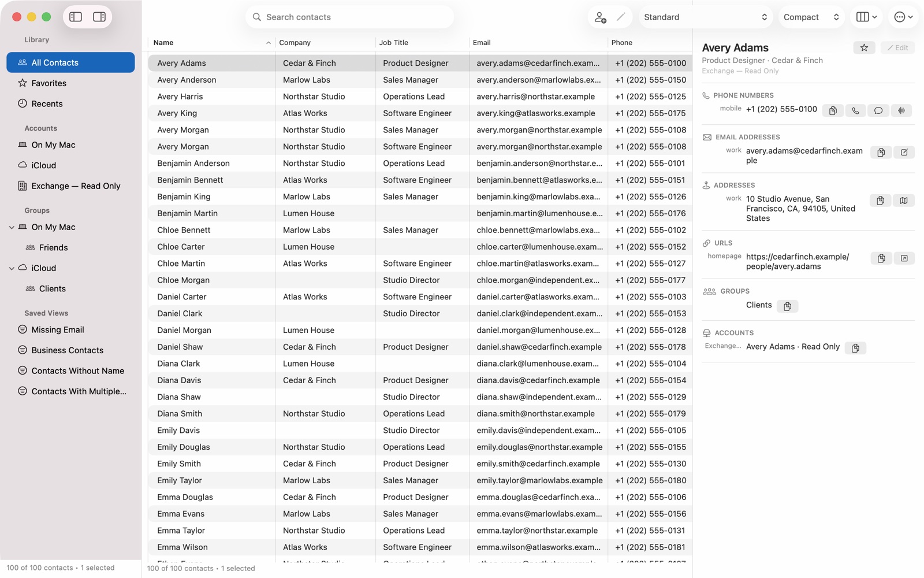Open the Compact density dropdown

pos(811,17)
